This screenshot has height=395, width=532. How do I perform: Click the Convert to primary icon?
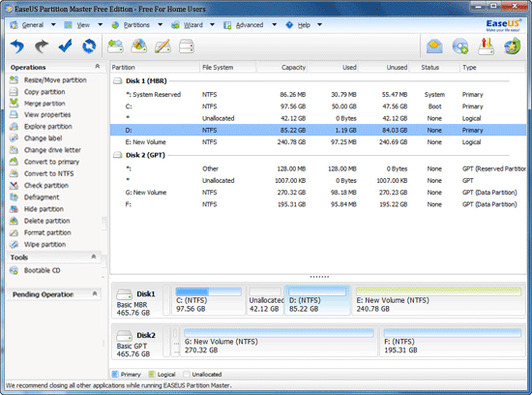(x=14, y=162)
